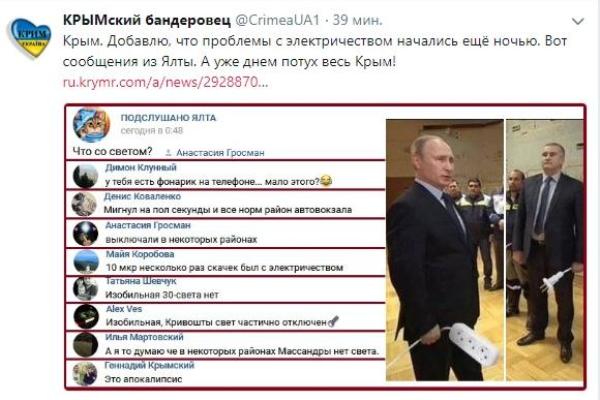Screen dimensions: 600x400
Task: Open Денис Коваленко commenter name
Action: 142,196
